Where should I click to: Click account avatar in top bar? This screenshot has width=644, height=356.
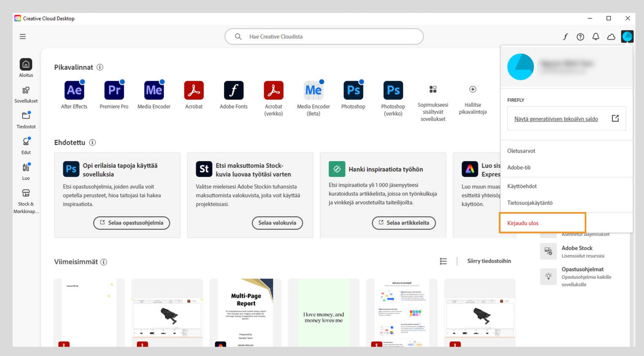[x=627, y=37]
